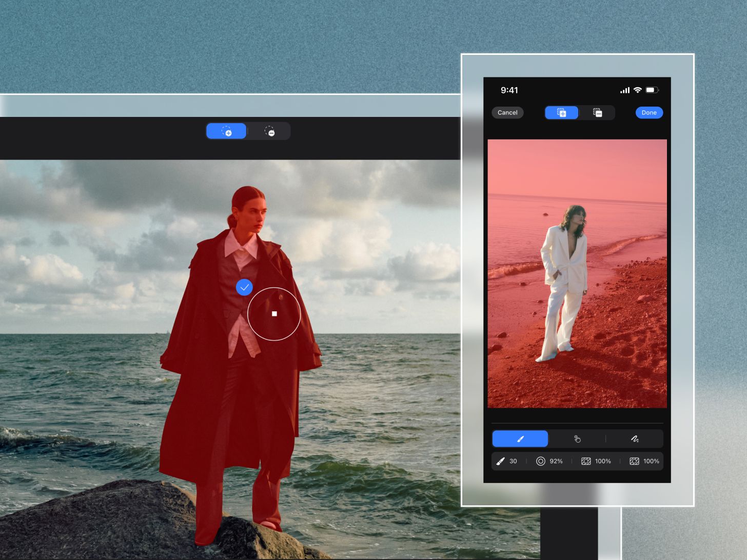The width and height of the screenshot is (747, 560).
Task: Switch to subtract-from-mask mode on phone
Action: [x=597, y=113]
